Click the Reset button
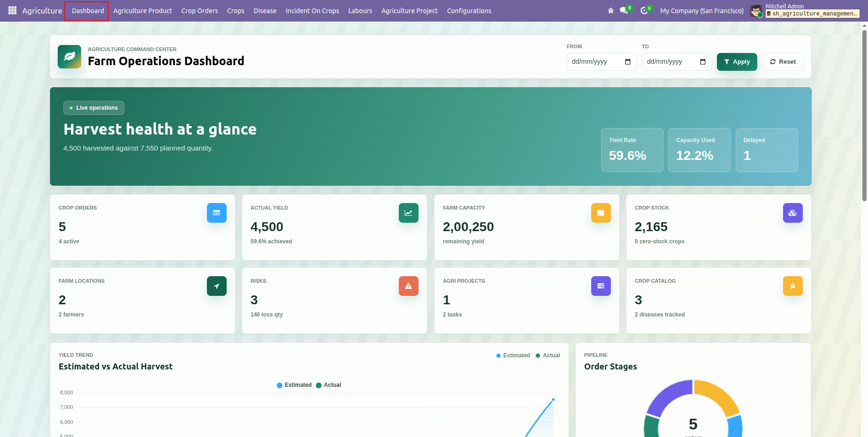The width and height of the screenshot is (868, 437). pos(783,62)
